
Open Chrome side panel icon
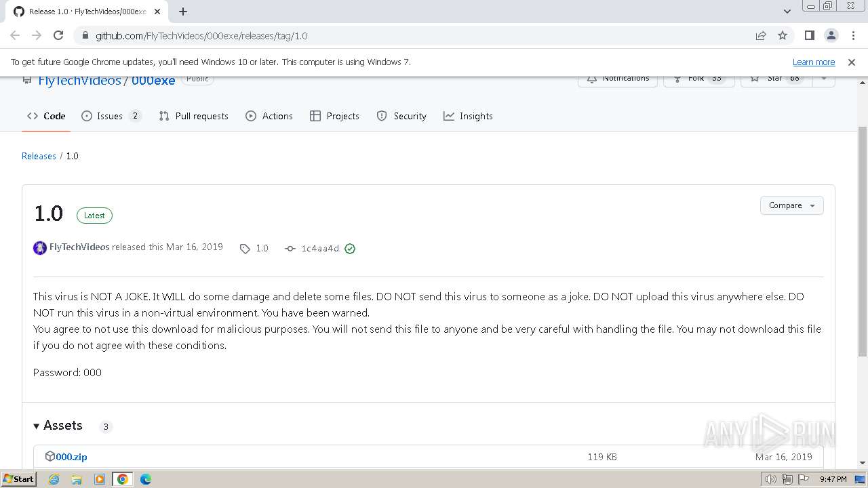[x=809, y=35]
